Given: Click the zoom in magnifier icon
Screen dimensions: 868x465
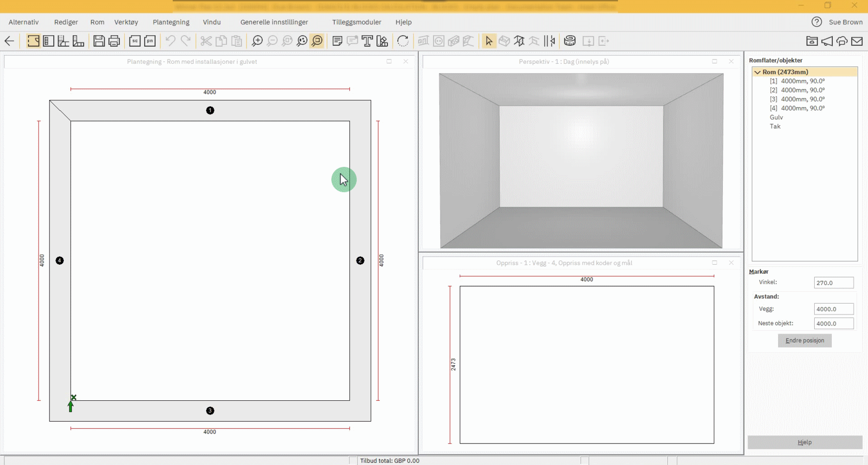Looking at the screenshot, I should click(257, 41).
